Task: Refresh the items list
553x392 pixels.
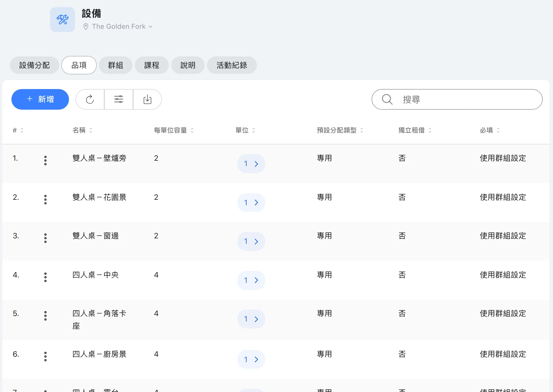Action: click(x=90, y=99)
